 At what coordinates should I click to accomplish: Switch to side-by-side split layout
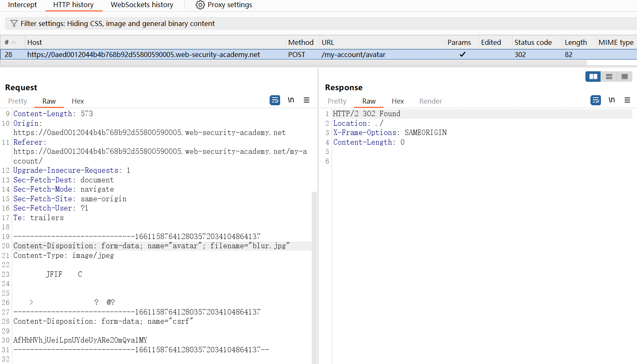click(593, 76)
